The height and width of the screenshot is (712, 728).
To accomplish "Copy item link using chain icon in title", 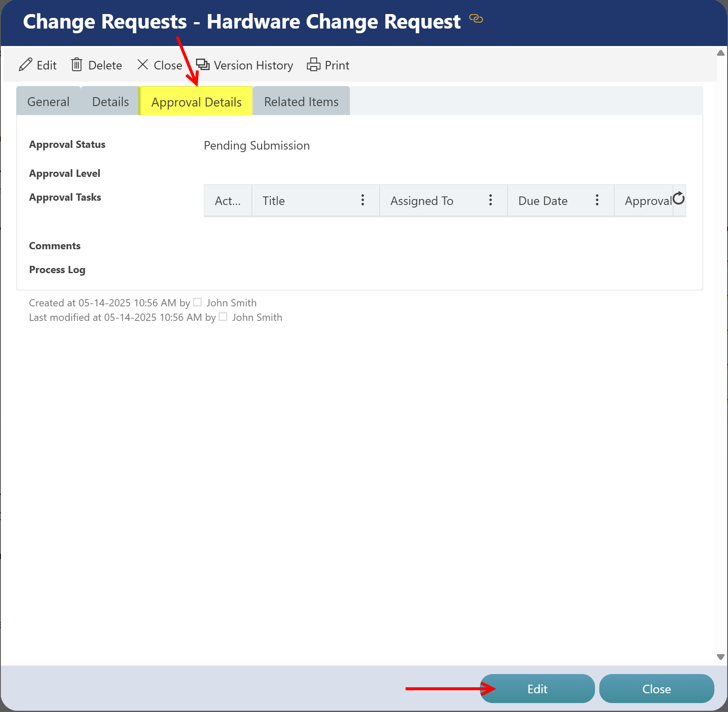I will (476, 19).
